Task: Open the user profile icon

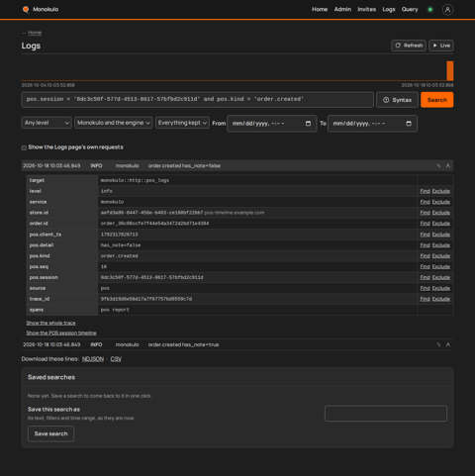Action: 447,10
